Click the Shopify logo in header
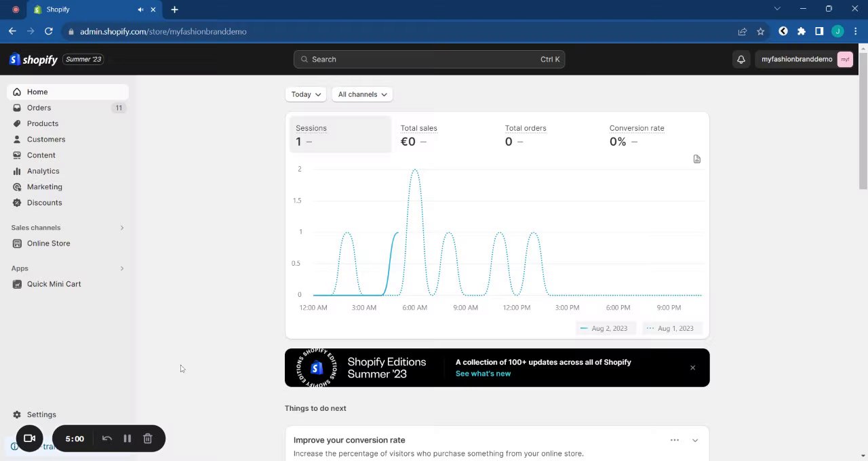The image size is (868, 461). [x=33, y=60]
